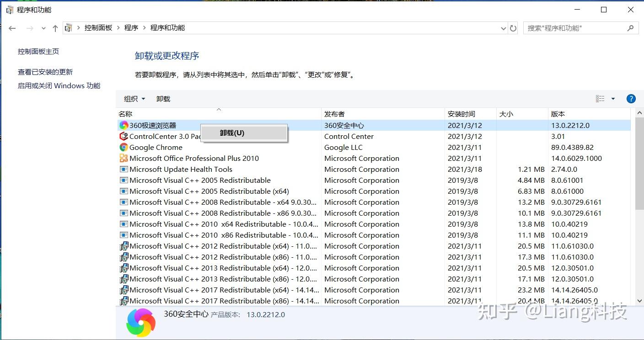644x340 pixels.
Task: Go back with the left arrow
Action: click(12, 28)
